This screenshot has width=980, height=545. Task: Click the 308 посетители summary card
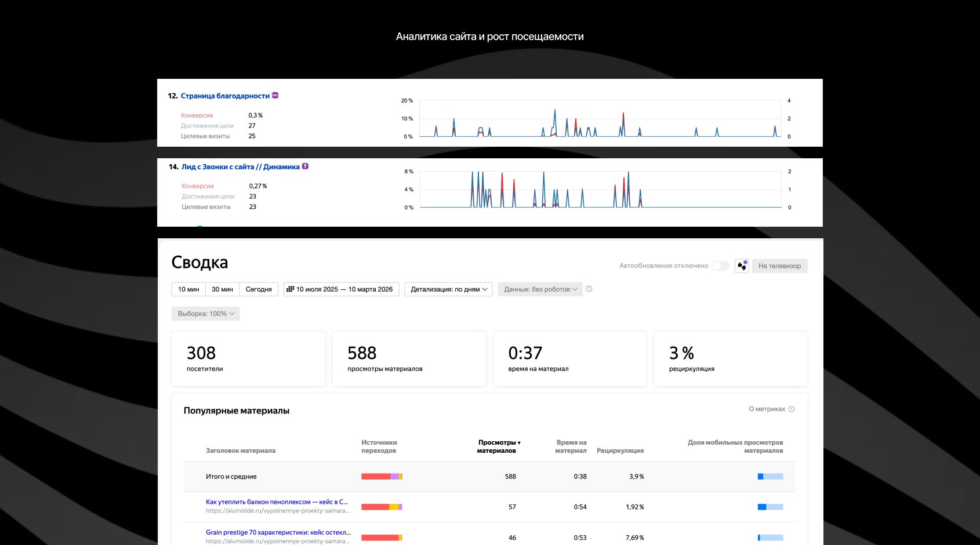pyautogui.click(x=248, y=359)
